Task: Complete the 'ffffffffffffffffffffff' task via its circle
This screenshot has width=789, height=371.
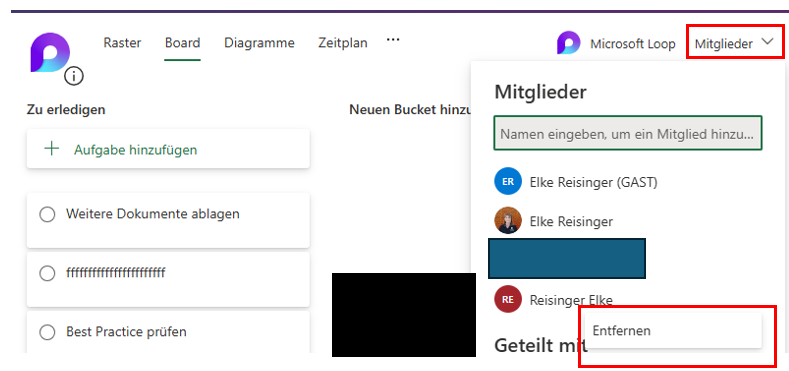Action: click(47, 273)
